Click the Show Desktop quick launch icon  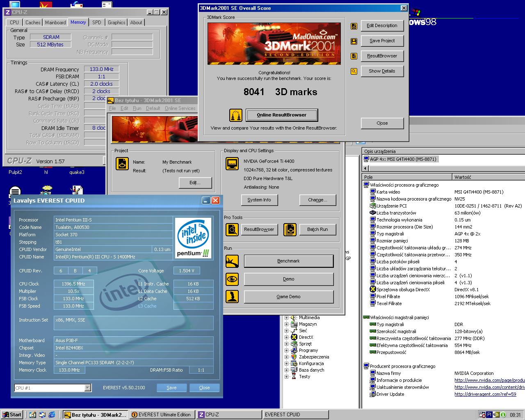(x=33, y=415)
